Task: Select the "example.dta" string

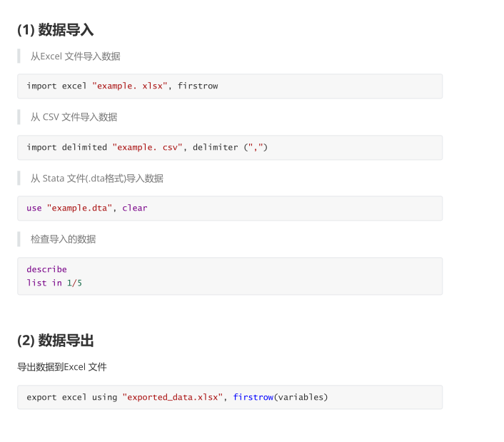Action: pos(79,209)
